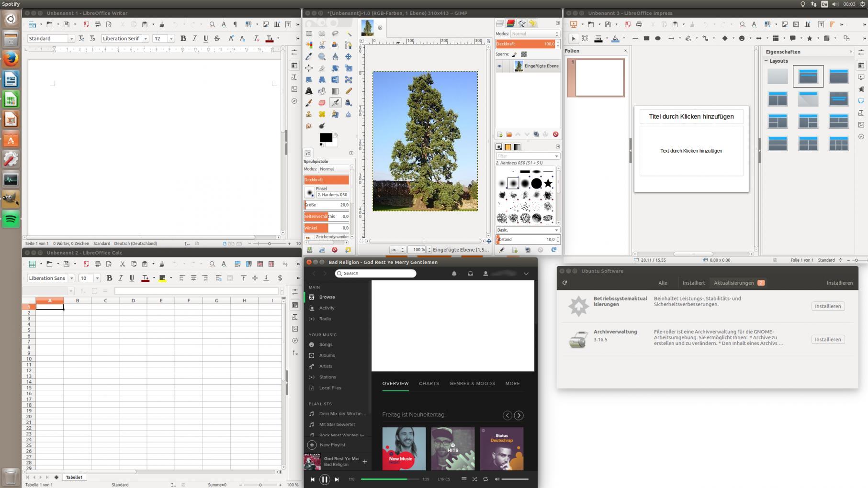Toggle formatting marks in Writer

point(235,24)
